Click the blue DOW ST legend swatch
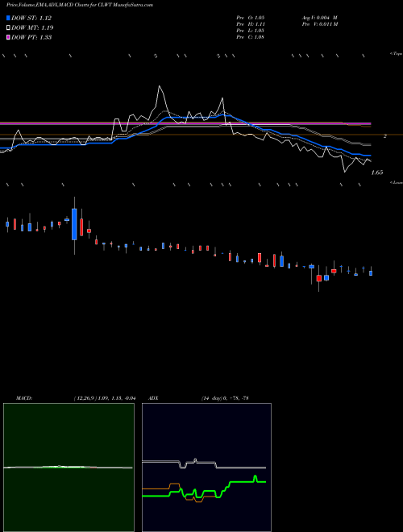The image size is (403, 532). point(8,18)
